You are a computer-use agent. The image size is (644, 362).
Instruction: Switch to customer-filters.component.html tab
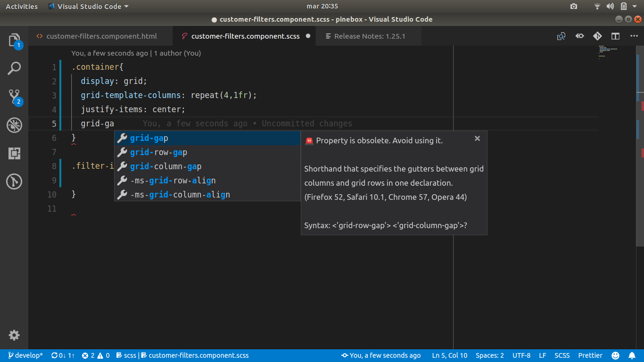pos(100,36)
